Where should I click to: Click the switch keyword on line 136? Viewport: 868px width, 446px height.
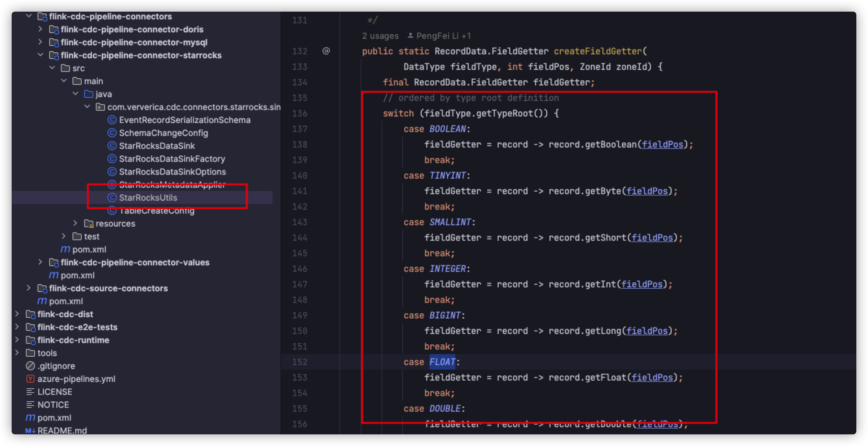(x=398, y=113)
